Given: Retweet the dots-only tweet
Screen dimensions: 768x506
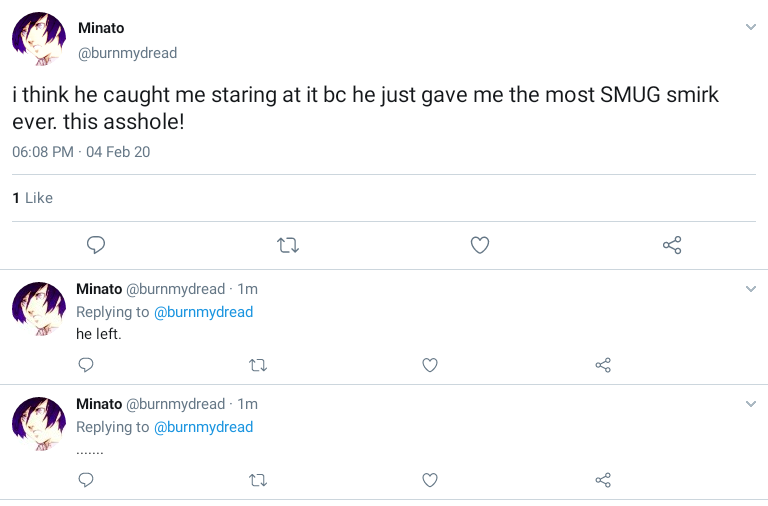Looking at the screenshot, I should click(258, 480).
